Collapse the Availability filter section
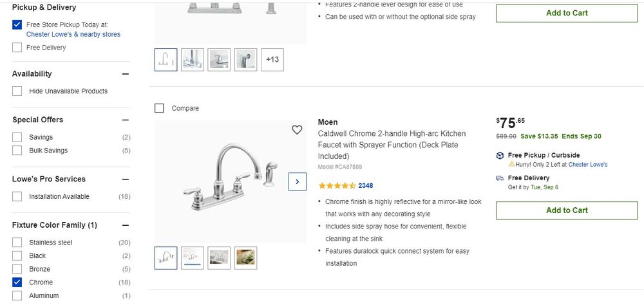 [126, 74]
